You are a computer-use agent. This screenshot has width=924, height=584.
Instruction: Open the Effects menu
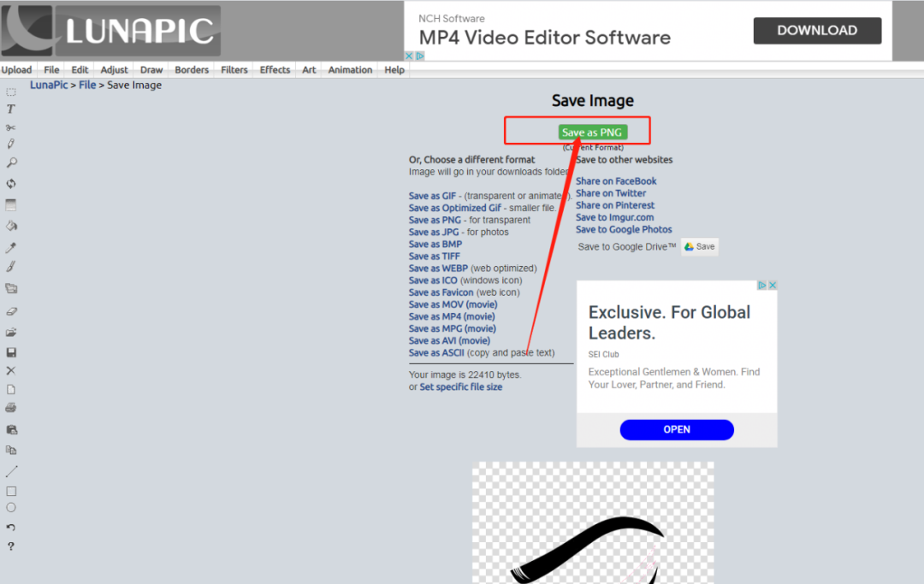pyautogui.click(x=275, y=69)
